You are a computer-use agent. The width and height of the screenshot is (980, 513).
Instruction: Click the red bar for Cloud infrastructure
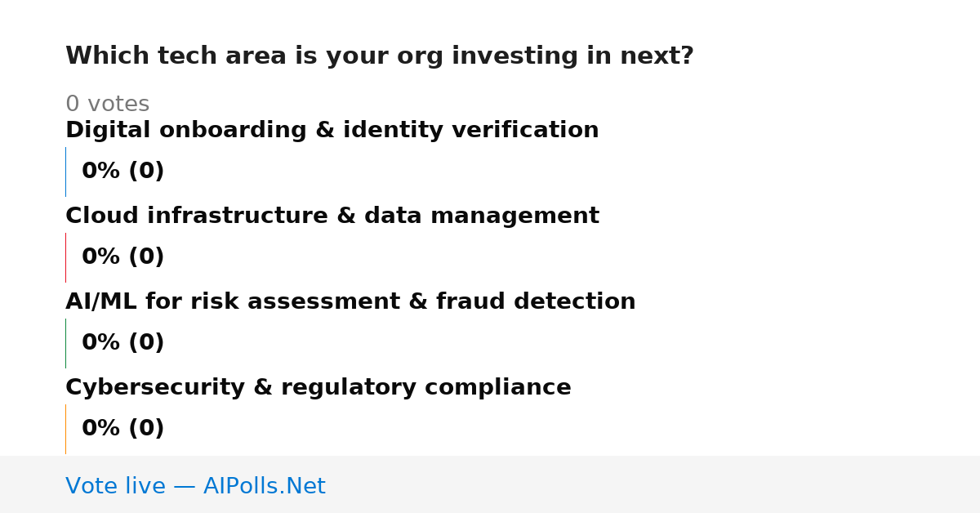coord(65,257)
